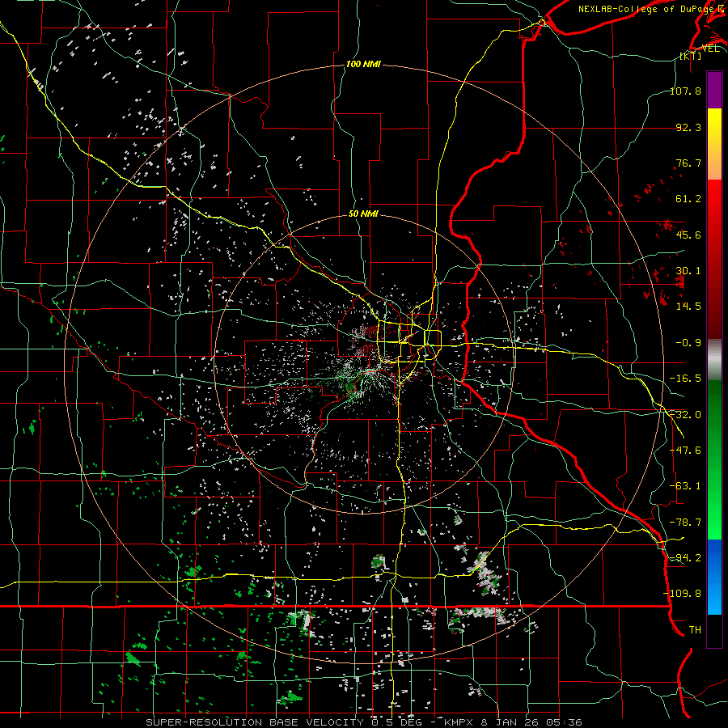Screen dimensions: 728x728
Task: Pick the blue segment of the color bar
Action: (x=714, y=577)
